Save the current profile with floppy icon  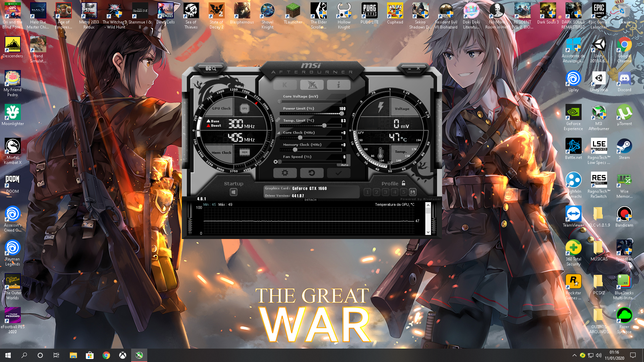[x=413, y=192]
